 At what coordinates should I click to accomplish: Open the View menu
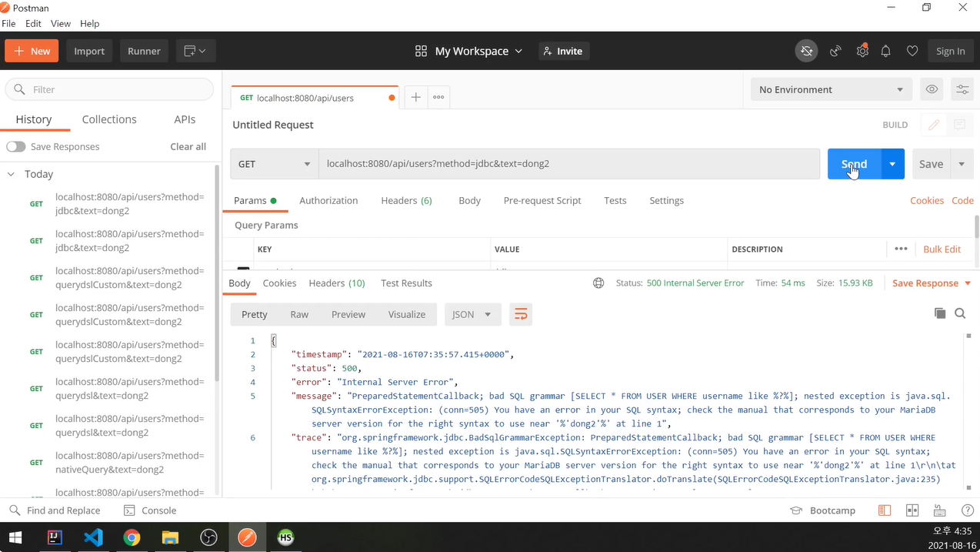coord(60,23)
